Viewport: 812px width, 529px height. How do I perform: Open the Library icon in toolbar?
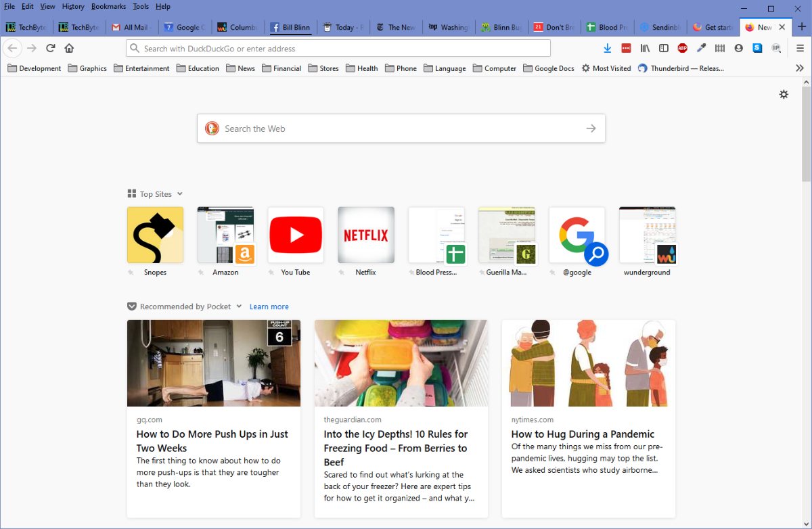tap(645, 48)
